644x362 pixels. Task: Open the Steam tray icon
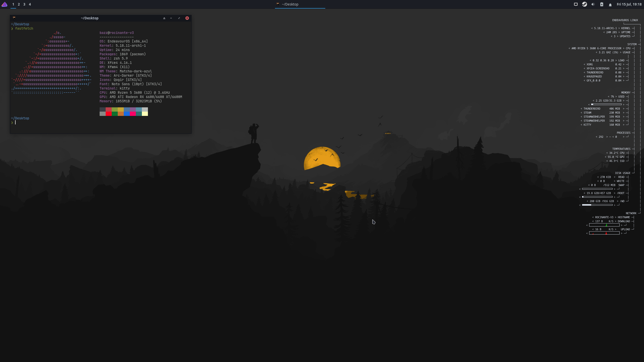pos(584,4)
